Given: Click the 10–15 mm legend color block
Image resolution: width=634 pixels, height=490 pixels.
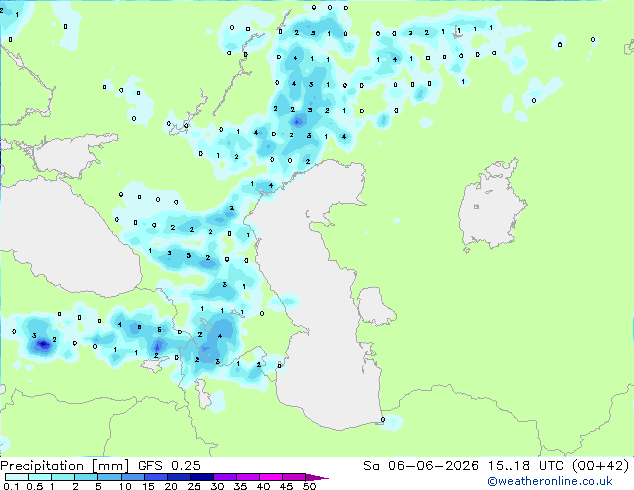Looking at the screenshot, I should pos(132,477).
